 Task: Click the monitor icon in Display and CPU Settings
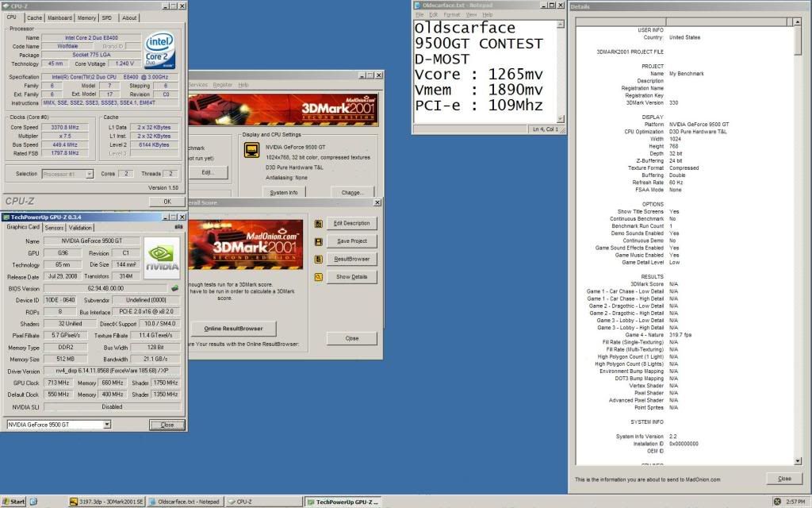tap(251, 150)
